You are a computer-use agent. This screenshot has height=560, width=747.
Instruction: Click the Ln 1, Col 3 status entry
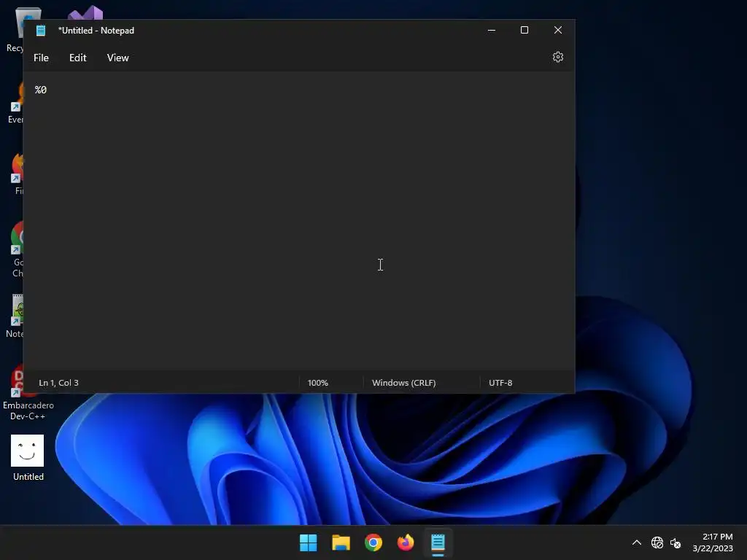coord(58,383)
